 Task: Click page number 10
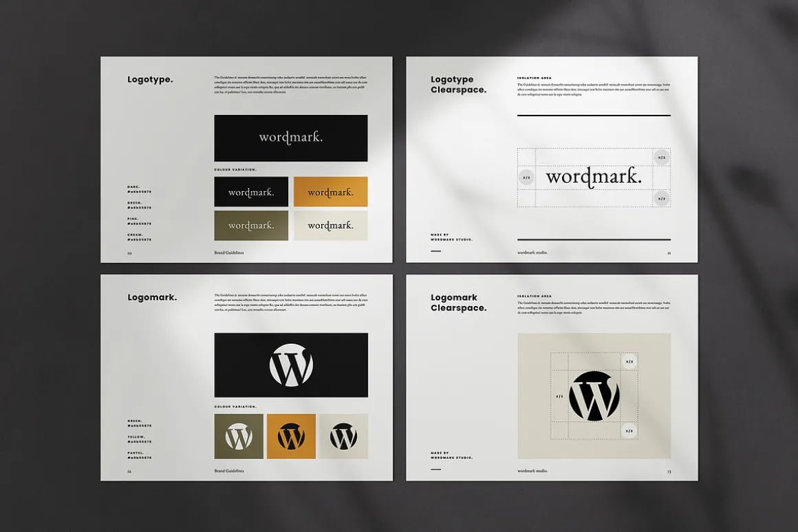coord(130,253)
